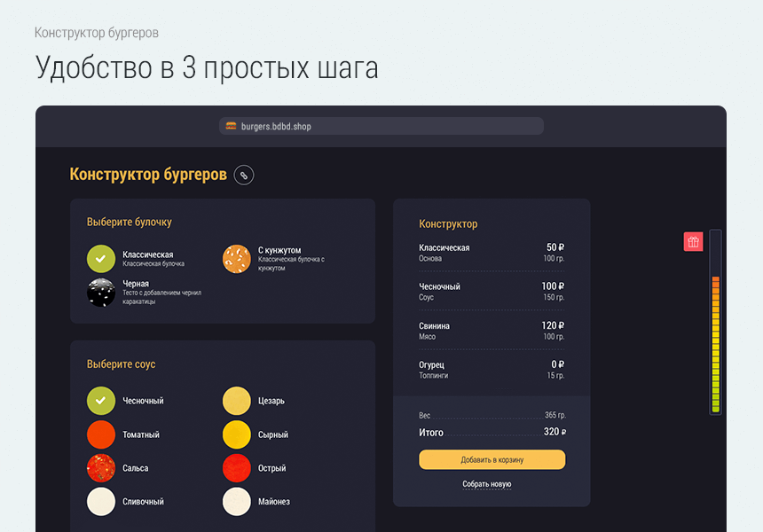
Task: Select the Черная bun with squid ink
Action: point(100,293)
